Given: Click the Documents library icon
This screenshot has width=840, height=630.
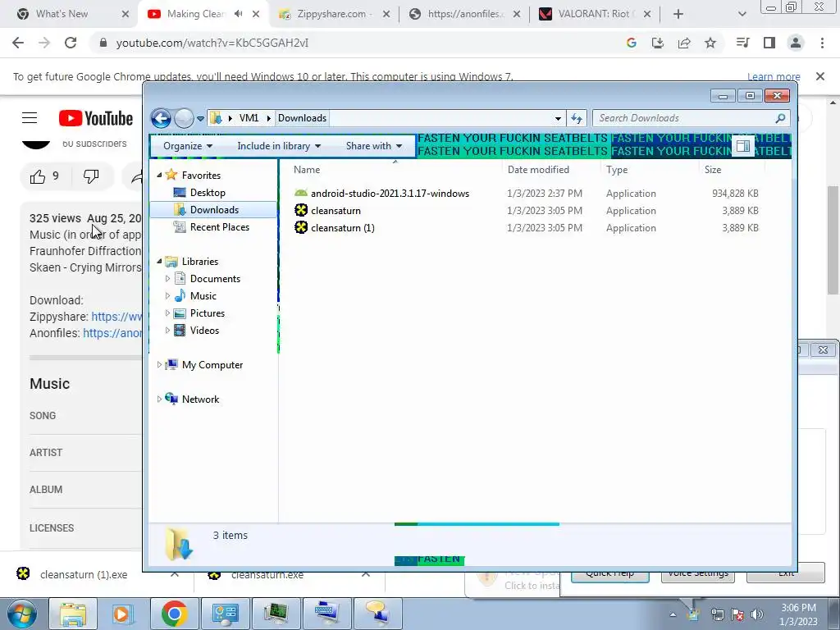Looking at the screenshot, I should [180, 278].
